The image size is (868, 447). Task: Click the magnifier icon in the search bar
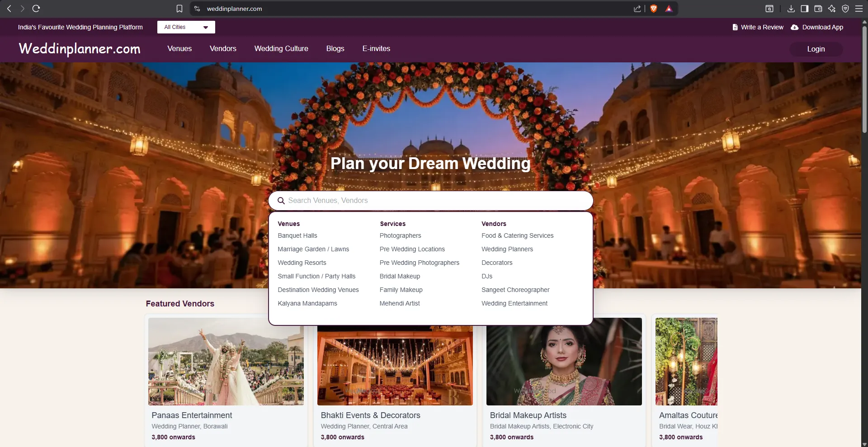click(281, 201)
